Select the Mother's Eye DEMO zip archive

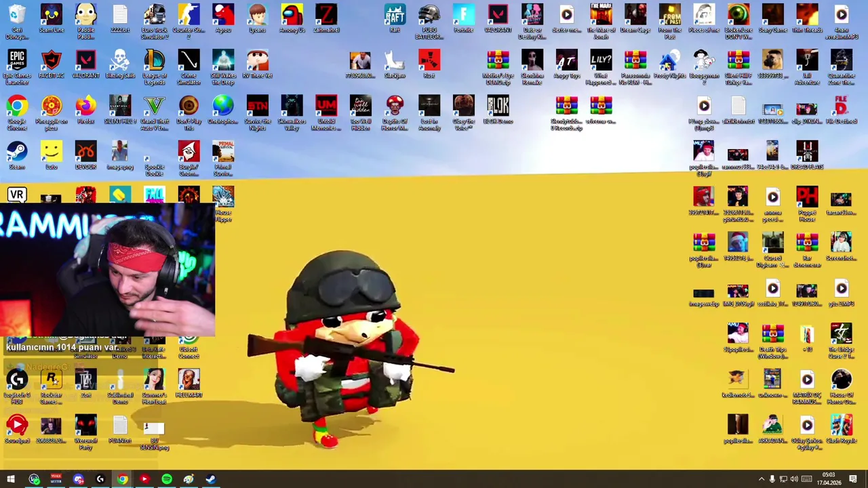[x=498, y=67]
